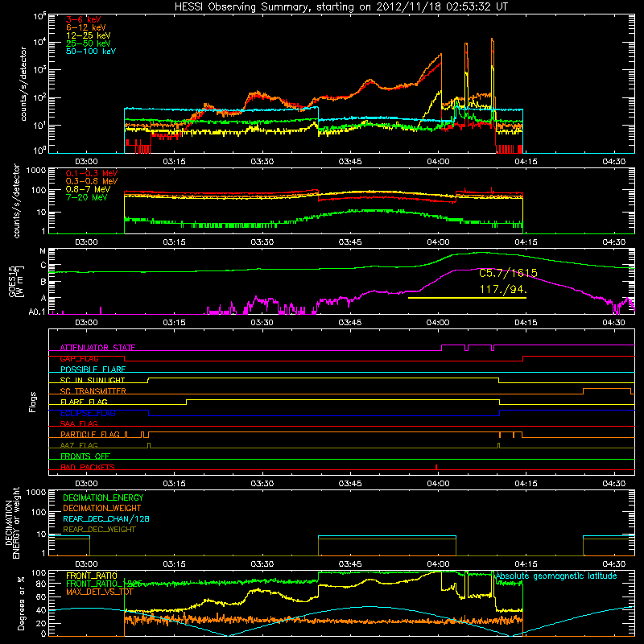
Task: Click the '117./94.' flare position text
Action: coord(503,290)
